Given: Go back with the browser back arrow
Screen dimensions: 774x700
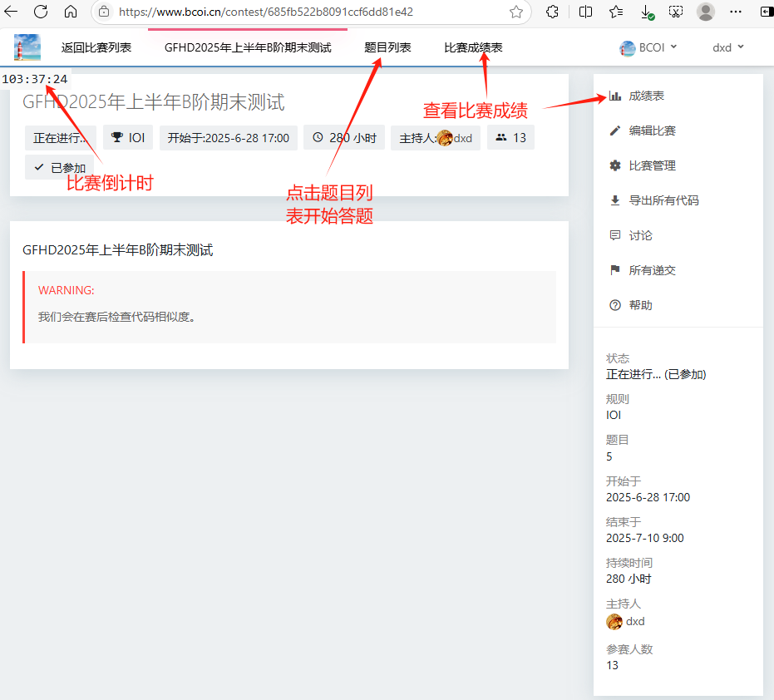Looking at the screenshot, I should coord(11,12).
